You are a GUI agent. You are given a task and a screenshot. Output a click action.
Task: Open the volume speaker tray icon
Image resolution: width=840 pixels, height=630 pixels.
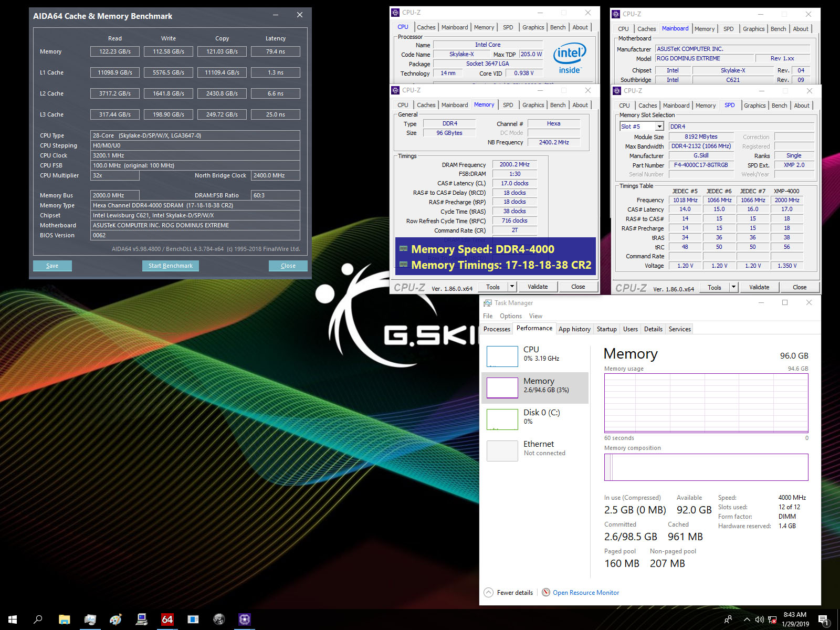(x=759, y=619)
